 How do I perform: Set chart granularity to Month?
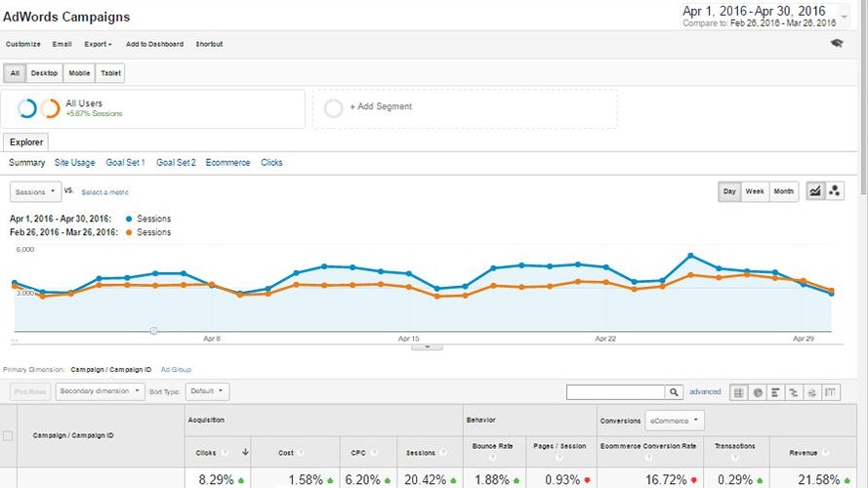(x=783, y=191)
